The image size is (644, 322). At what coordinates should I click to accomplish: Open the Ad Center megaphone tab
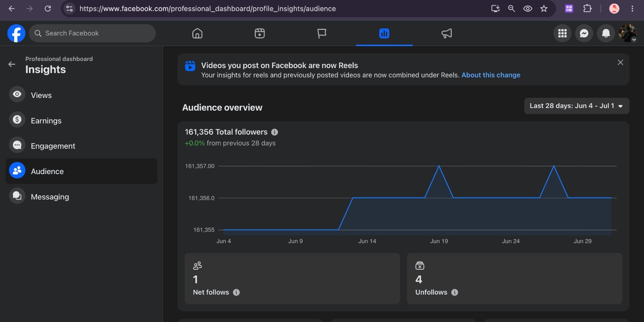[x=446, y=33]
